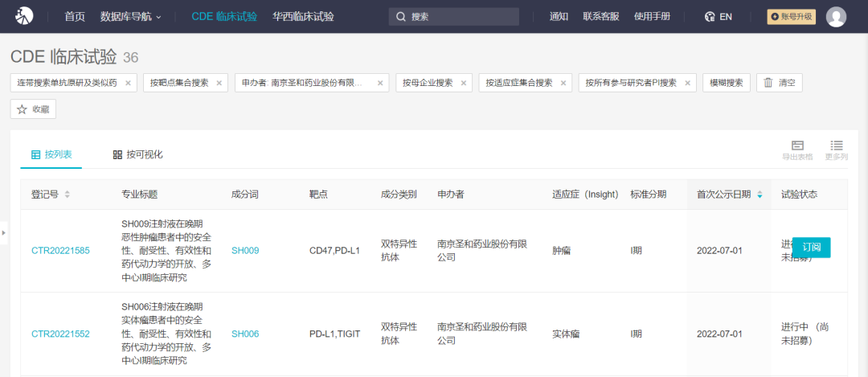Go to 首页 in the navigation bar
Viewport: 868px width, 377px height.
[75, 17]
